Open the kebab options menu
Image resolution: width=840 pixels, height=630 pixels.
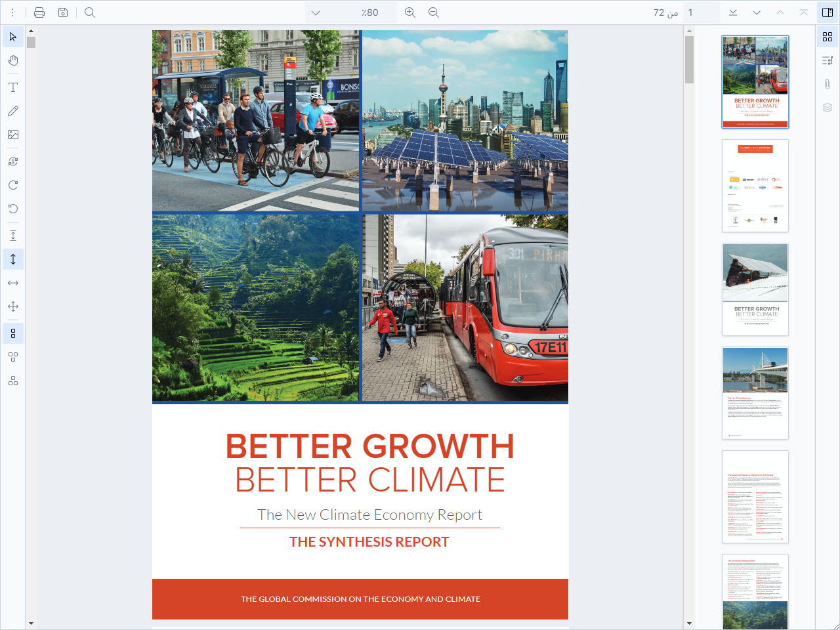(x=12, y=12)
